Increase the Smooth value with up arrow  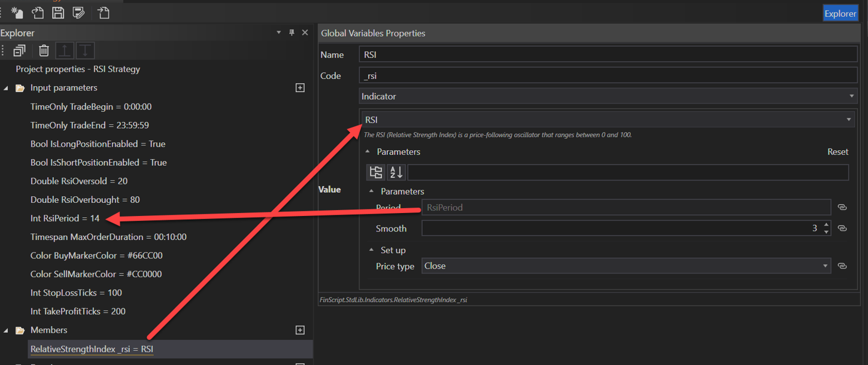pyautogui.click(x=826, y=225)
